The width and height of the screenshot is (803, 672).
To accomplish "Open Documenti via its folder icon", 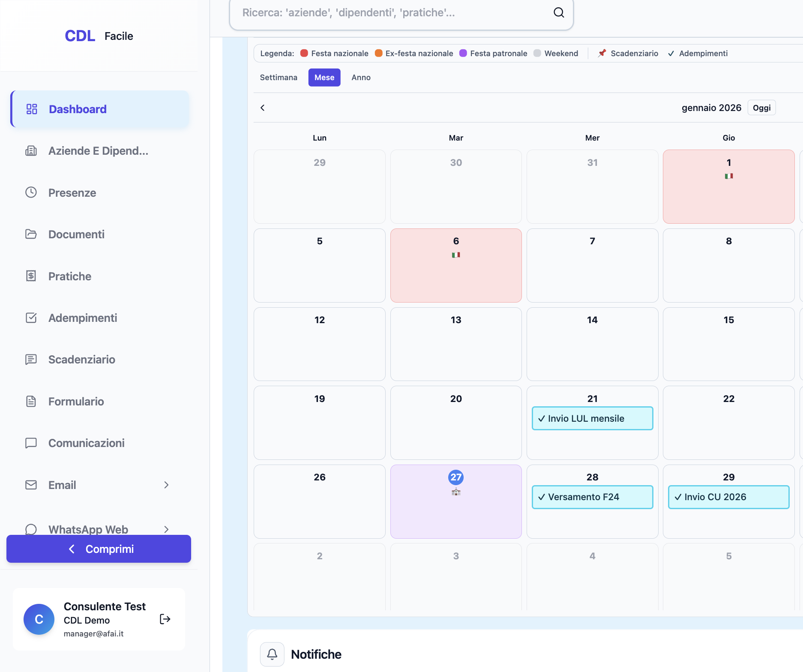I will pyautogui.click(x=31, y=234).
